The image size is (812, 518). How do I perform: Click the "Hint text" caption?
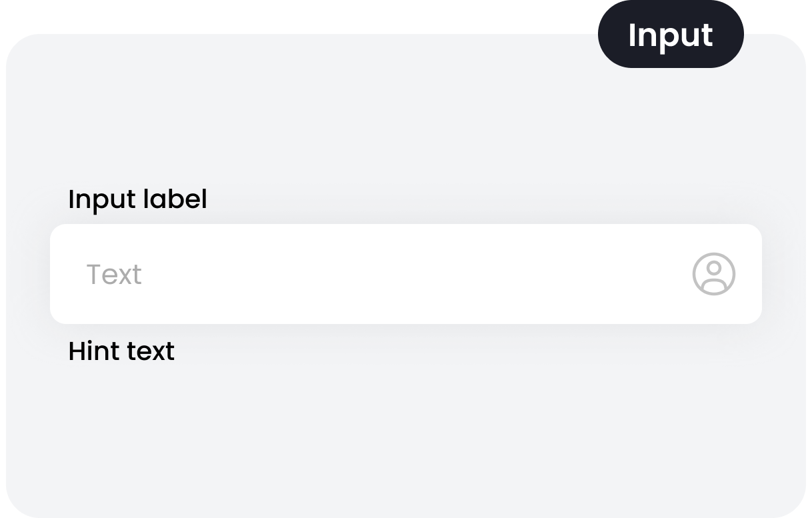[121, 351]
